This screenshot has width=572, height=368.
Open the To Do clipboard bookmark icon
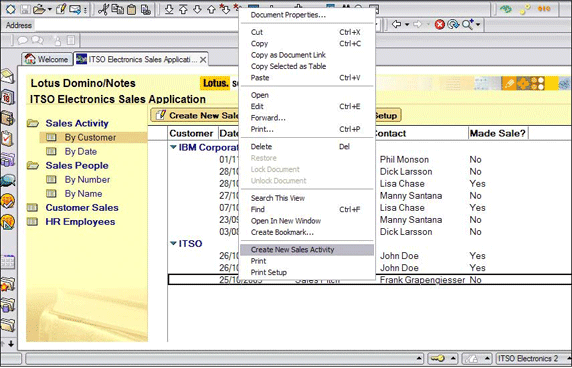coord(7,139)
